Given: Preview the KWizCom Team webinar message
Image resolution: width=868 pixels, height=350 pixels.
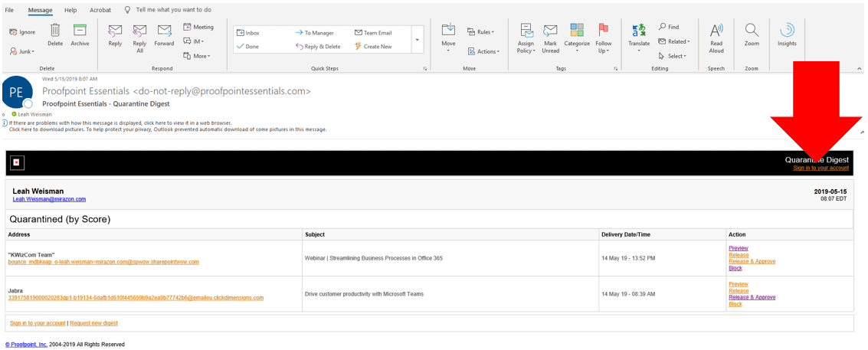Looking at the screenshot, I should (739, 248).
